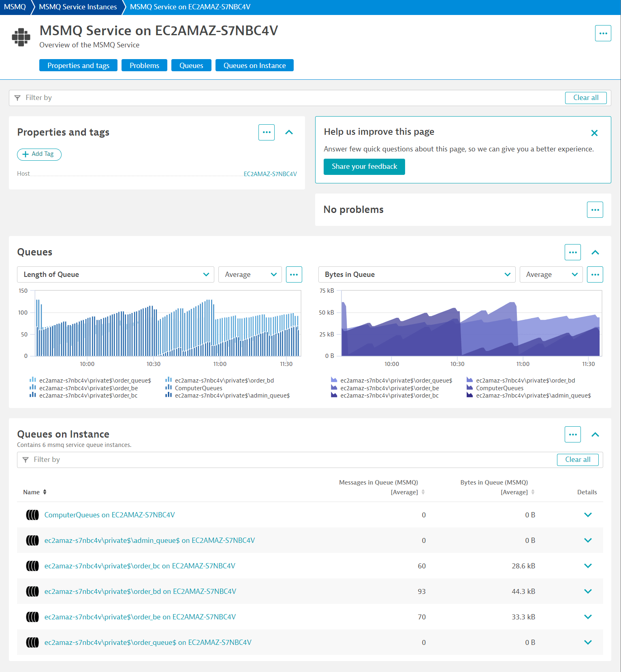Screen dimensions: 621x672
Task: Click the order_bc row queue icon
Action: click(x=32, y=566)
